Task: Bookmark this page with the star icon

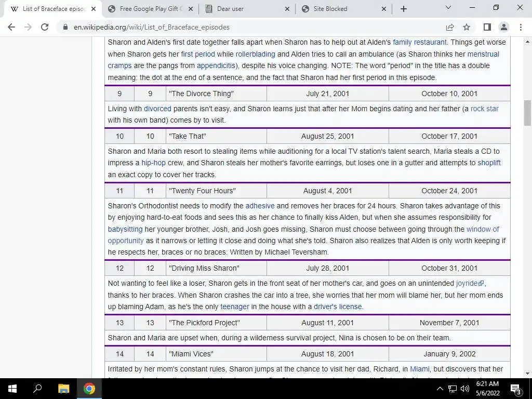Action: point(467,27)
